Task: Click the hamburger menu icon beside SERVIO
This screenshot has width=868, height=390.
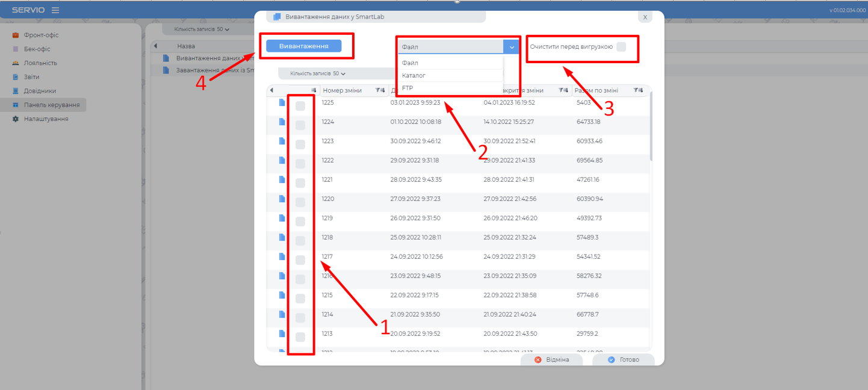Action: 55,10
